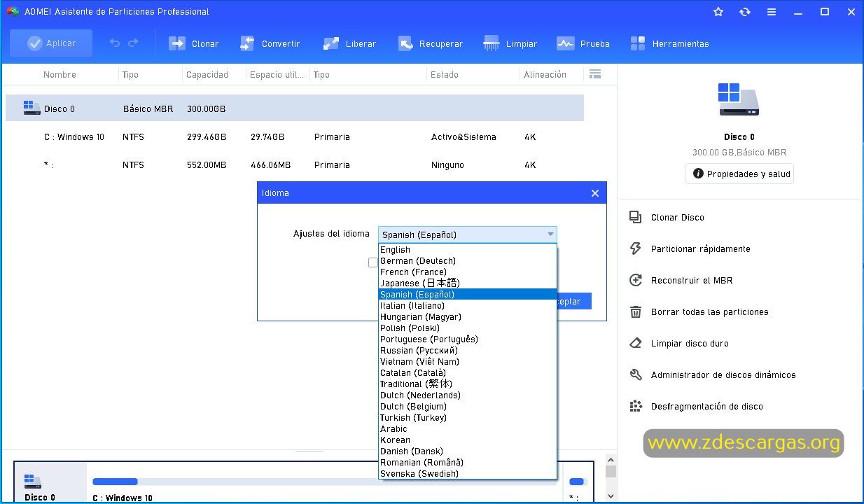This screenshot has width=864, height=504.
Task: Choose Hungarian (Magyar) option
Action: click(468, 317)
